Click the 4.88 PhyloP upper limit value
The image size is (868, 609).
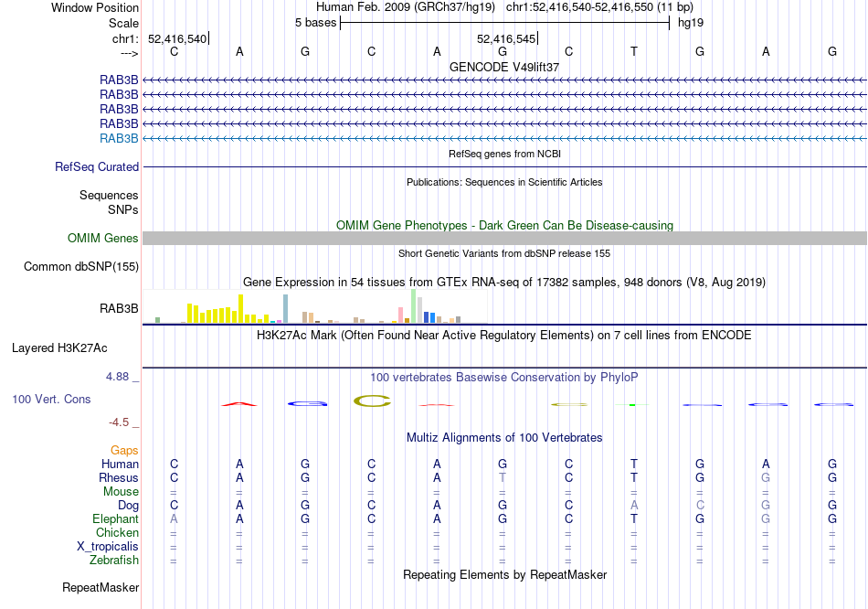(117, 377)
